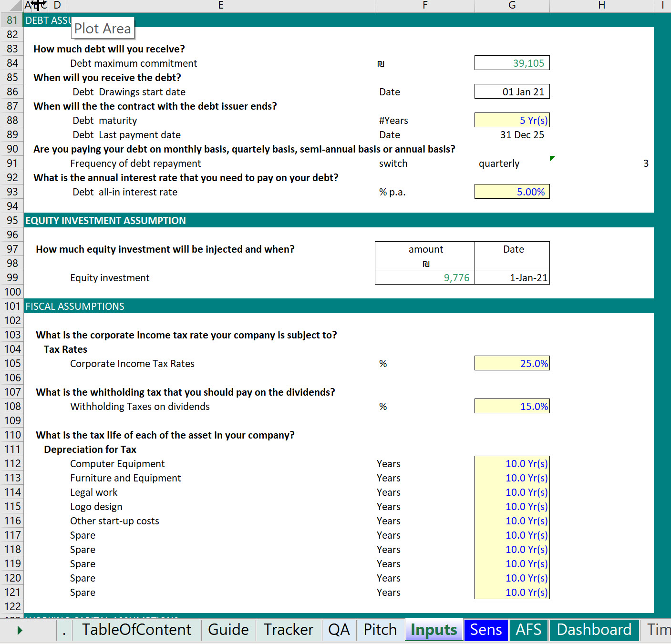Click the '#Years' unit label
The width and height of the screenshot is (671, 644).
(393, 121)
